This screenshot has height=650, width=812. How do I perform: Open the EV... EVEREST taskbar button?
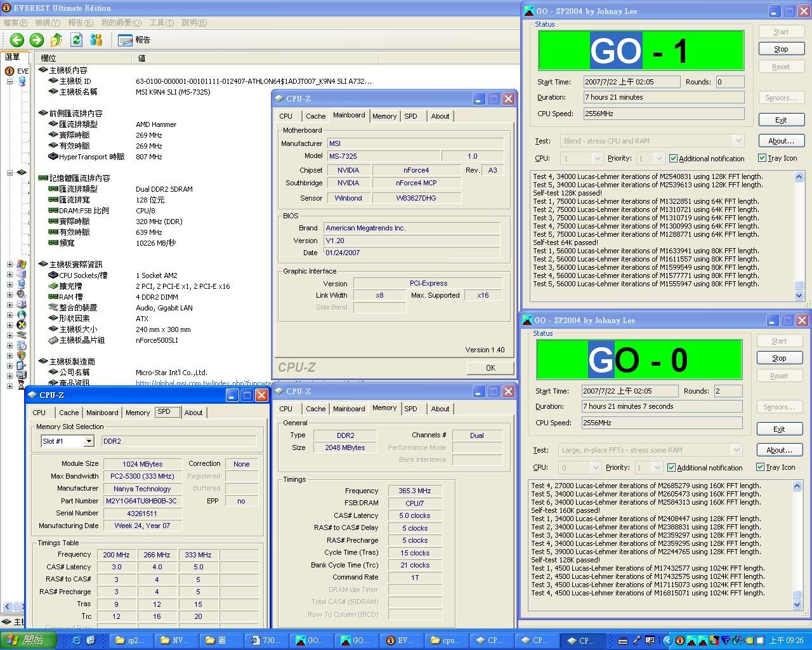tap(400, 640)
